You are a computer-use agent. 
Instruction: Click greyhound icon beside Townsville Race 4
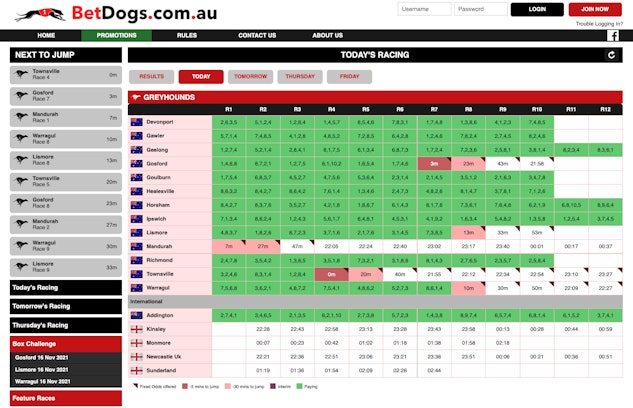tap(21, 74)
